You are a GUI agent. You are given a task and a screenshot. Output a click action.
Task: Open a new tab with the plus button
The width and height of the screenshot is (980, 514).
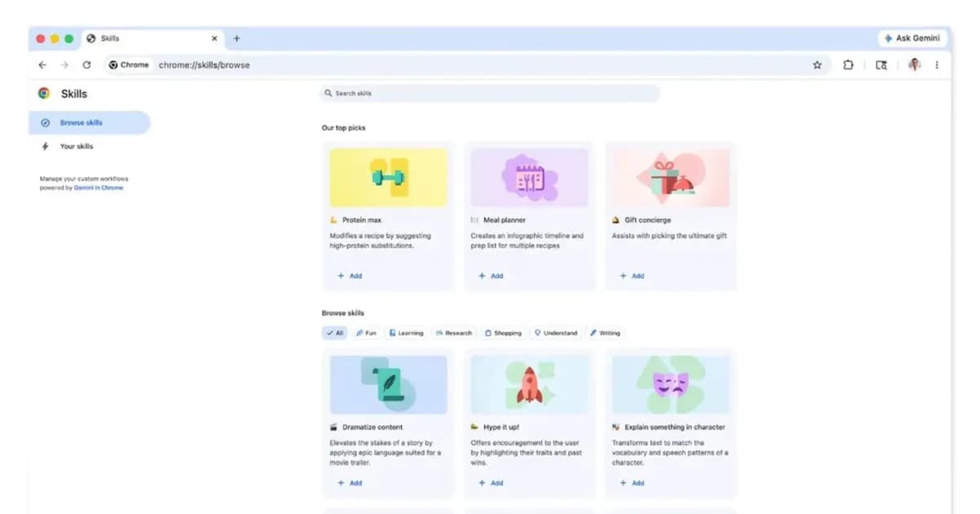[237, 38]
